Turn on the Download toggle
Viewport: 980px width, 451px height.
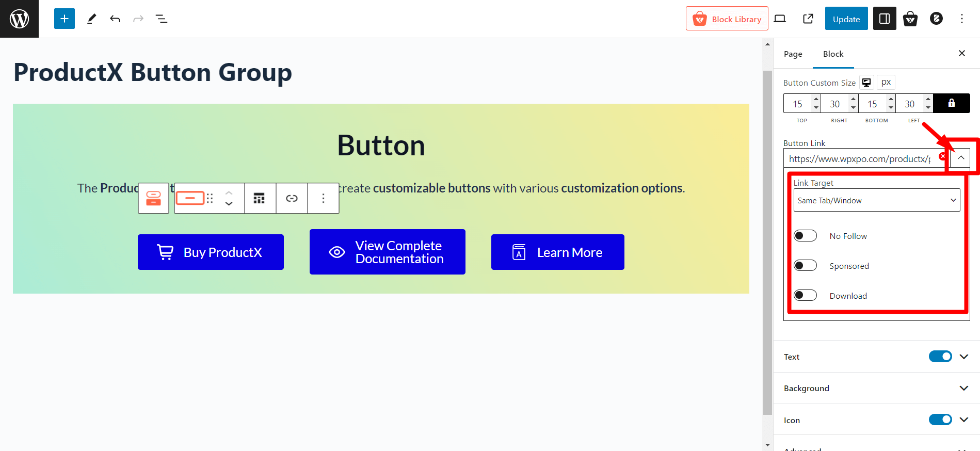[805, 295]
